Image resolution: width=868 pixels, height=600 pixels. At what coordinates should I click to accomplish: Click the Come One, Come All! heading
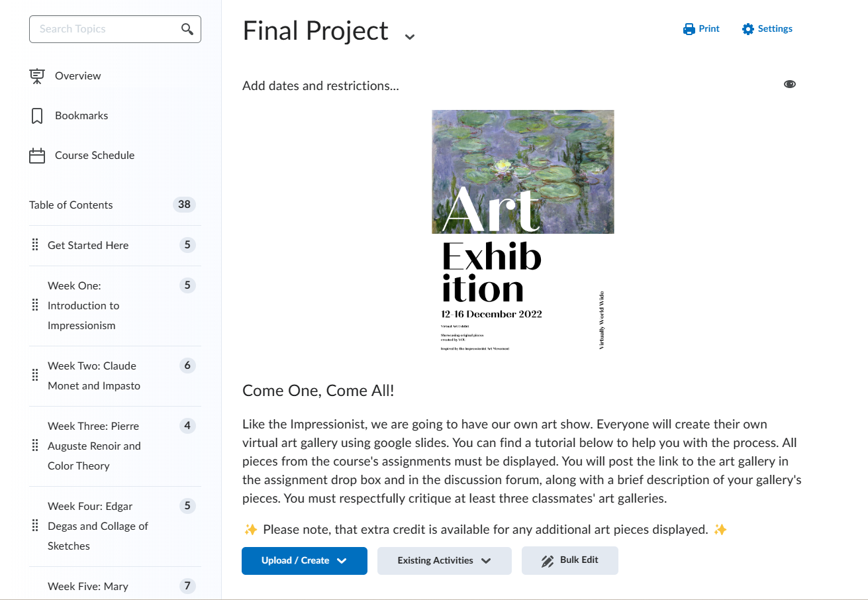[318, 391]
